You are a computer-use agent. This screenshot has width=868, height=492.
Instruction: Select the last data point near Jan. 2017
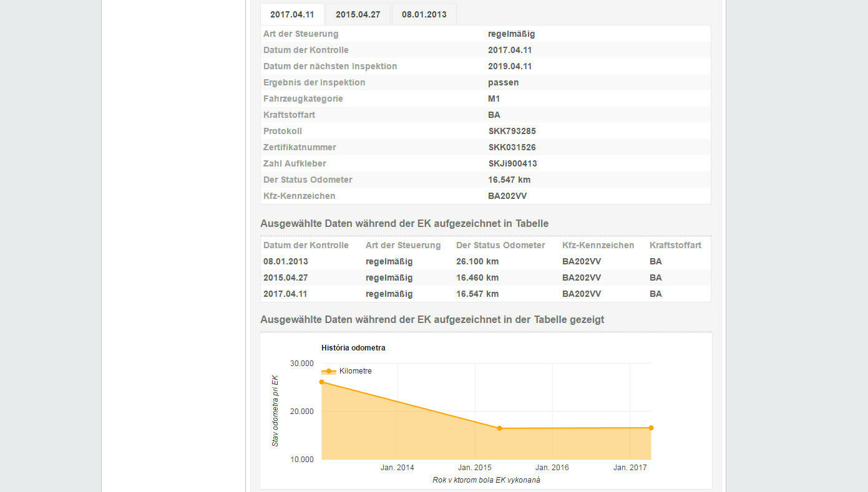(x=650, y=428)
